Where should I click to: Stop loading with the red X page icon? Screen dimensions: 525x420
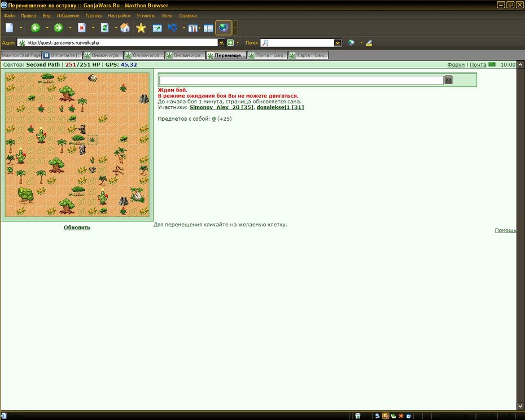pos(82,28)
